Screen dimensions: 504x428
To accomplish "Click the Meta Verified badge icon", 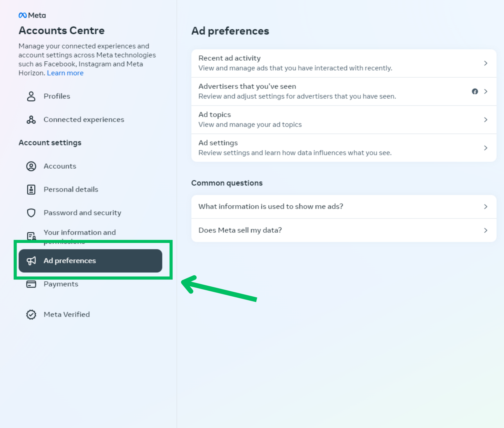I will click(x=31, y=314).
